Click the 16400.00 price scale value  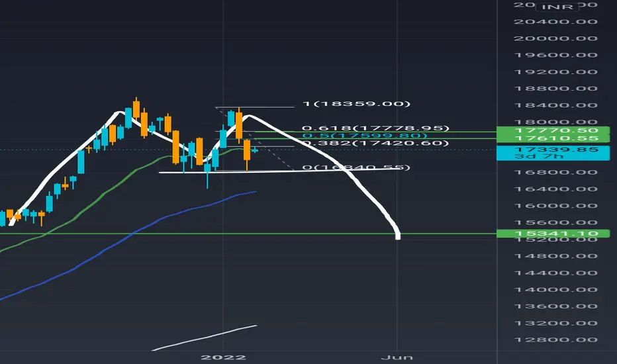coord(555,189)
